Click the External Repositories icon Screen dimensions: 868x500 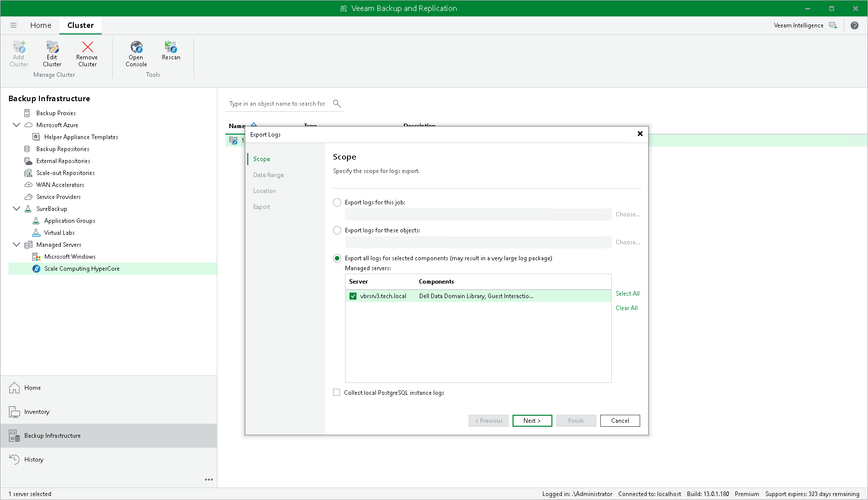[28, 161]
